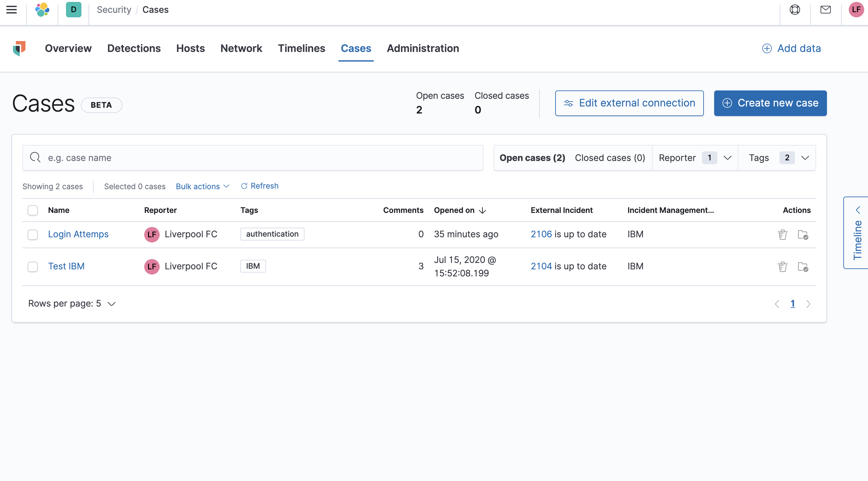
Task: Toggle the checkbox for Login Attemps row
Action: (x=33, y=234)
